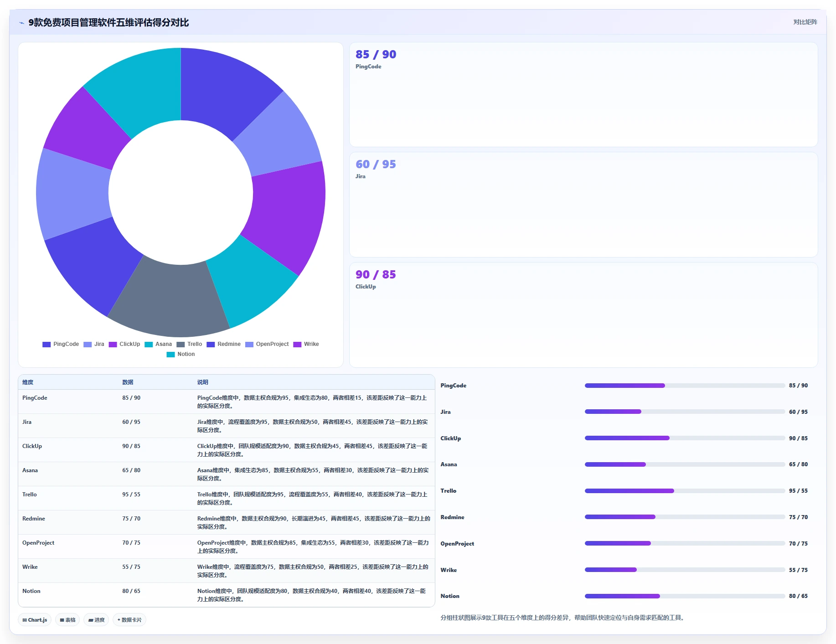Click the Jira progress bar

[x=685, y=412]
